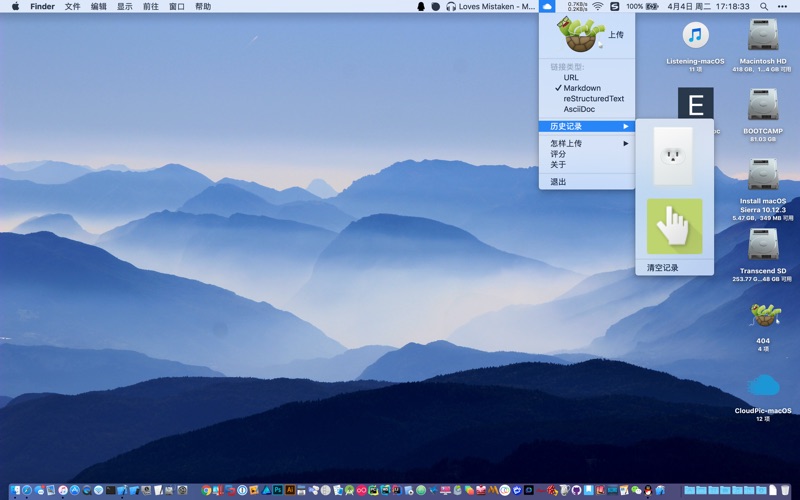This screenshot has height=500, width=800.
Task: Open Google Chrome from the dock
Action: point(206,490)
